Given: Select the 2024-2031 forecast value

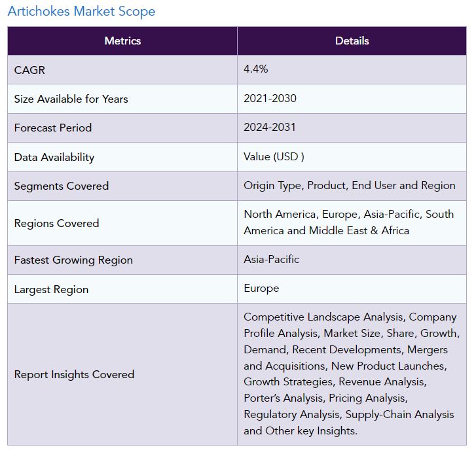Looking at the screenshot, I should 270,127.
